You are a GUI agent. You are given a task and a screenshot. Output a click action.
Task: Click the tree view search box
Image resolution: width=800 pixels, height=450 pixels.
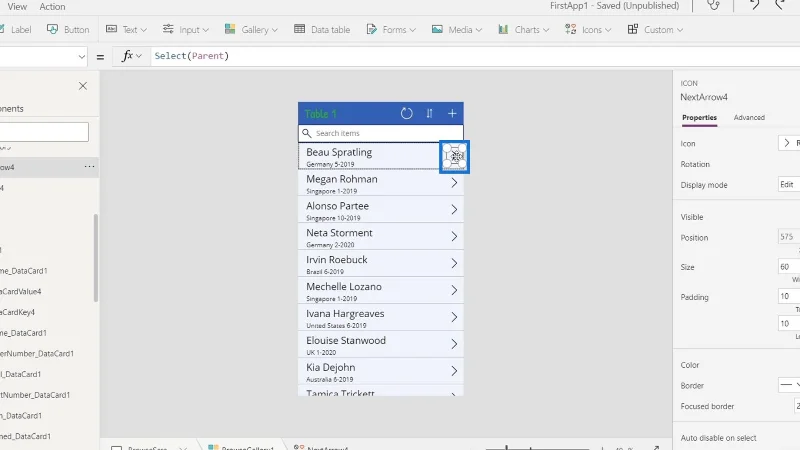pos(44,132)
